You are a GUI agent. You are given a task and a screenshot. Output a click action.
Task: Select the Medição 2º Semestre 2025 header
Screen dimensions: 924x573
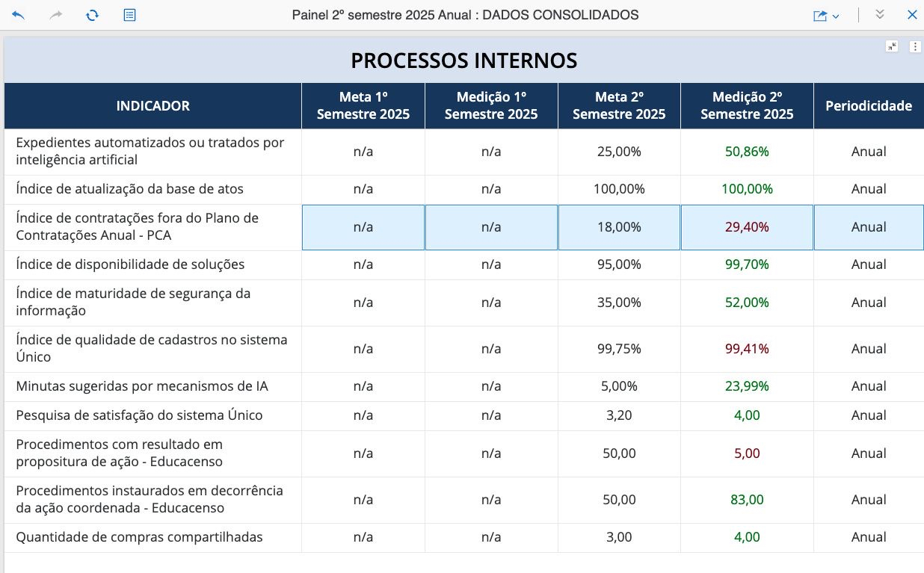point(747,106)
